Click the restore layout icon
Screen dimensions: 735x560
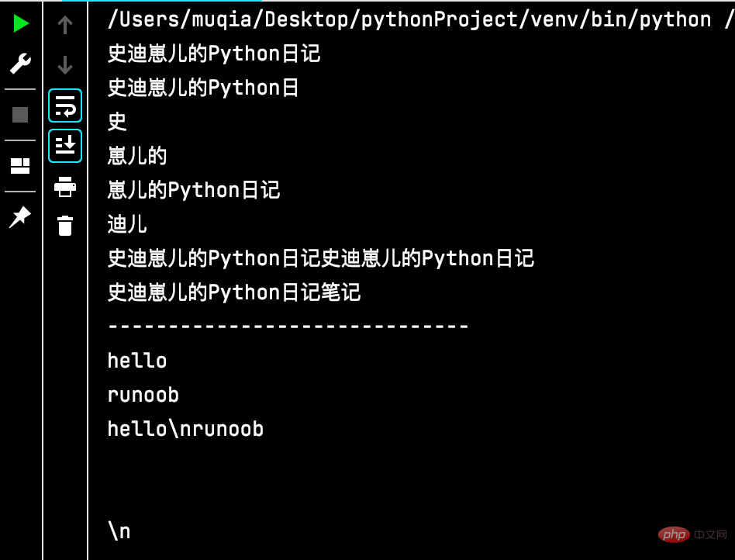[20, 165]
